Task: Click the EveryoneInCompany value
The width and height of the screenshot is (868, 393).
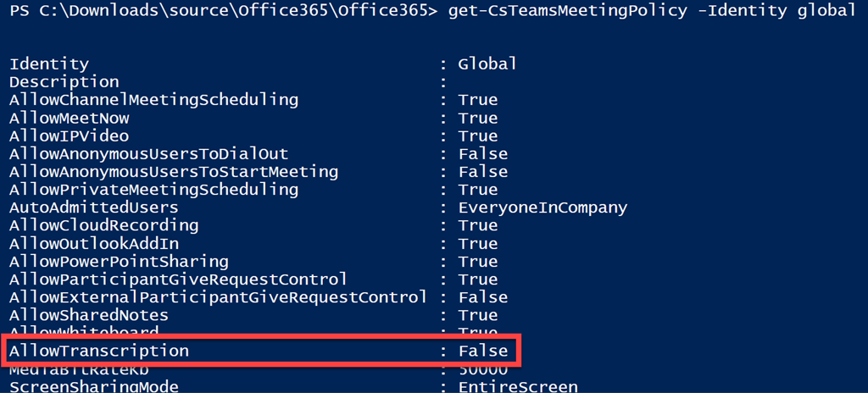Action: [x=542, y=208]
